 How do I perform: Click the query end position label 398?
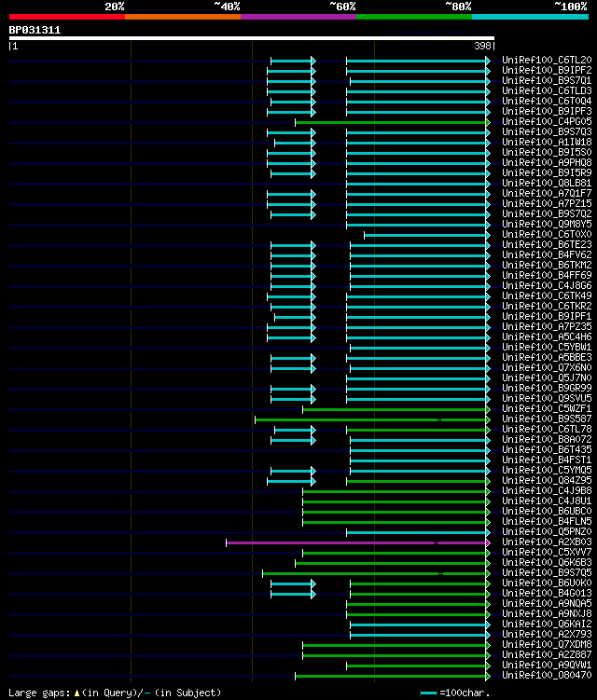pos(482,46)
